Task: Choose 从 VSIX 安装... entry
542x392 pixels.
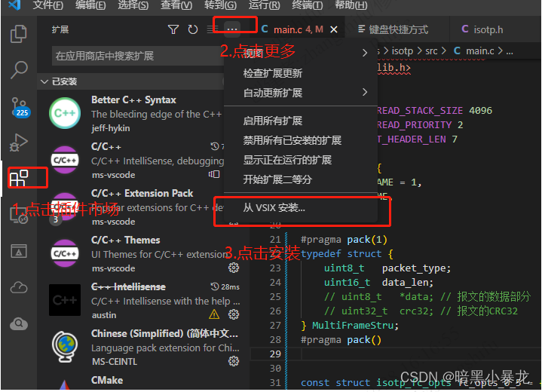Action: [x=301, y=207]
